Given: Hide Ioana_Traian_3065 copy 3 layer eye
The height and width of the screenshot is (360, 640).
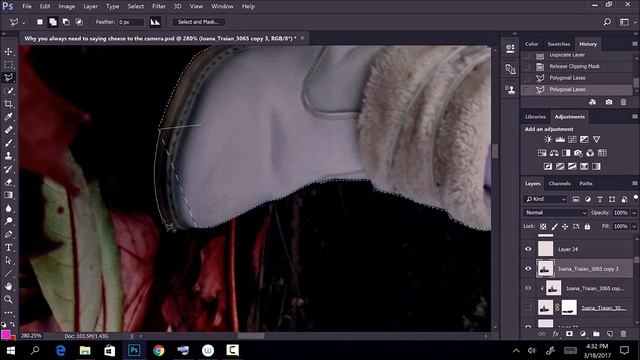Looking at the screenshot, I should (528, 269).
